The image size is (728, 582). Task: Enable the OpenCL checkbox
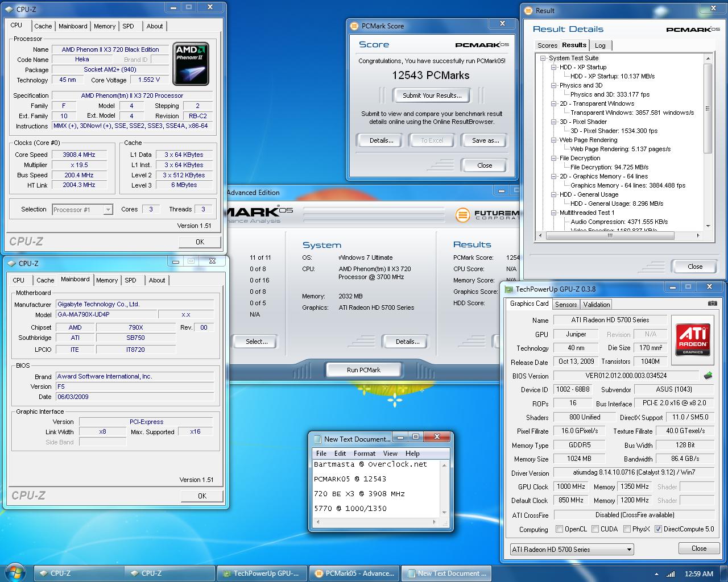(x=560, y=529)
